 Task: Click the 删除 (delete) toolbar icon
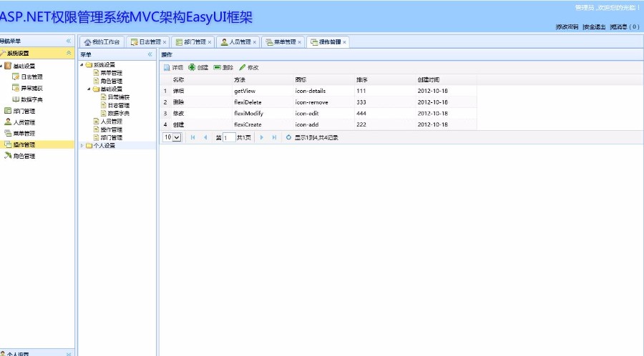(x=217, y=67)
